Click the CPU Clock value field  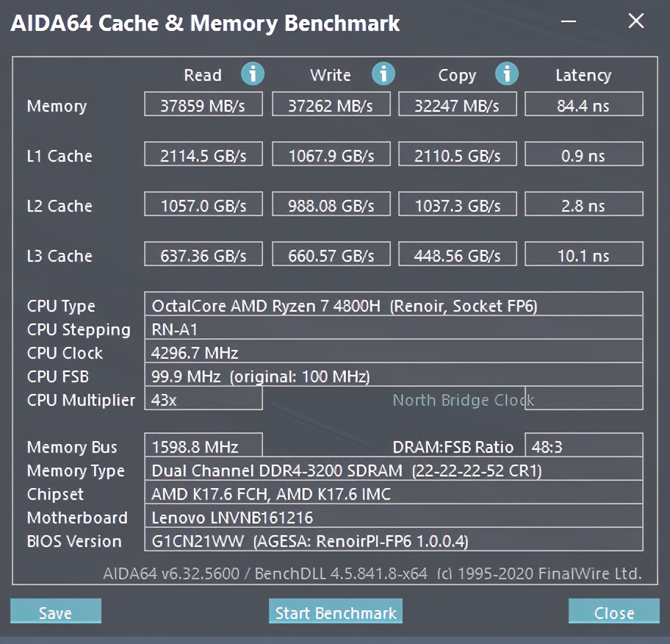(x=393, y=352)
